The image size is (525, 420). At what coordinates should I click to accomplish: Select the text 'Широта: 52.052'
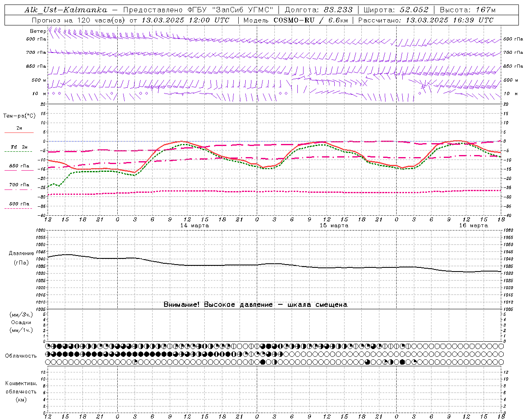pos(396,10)
